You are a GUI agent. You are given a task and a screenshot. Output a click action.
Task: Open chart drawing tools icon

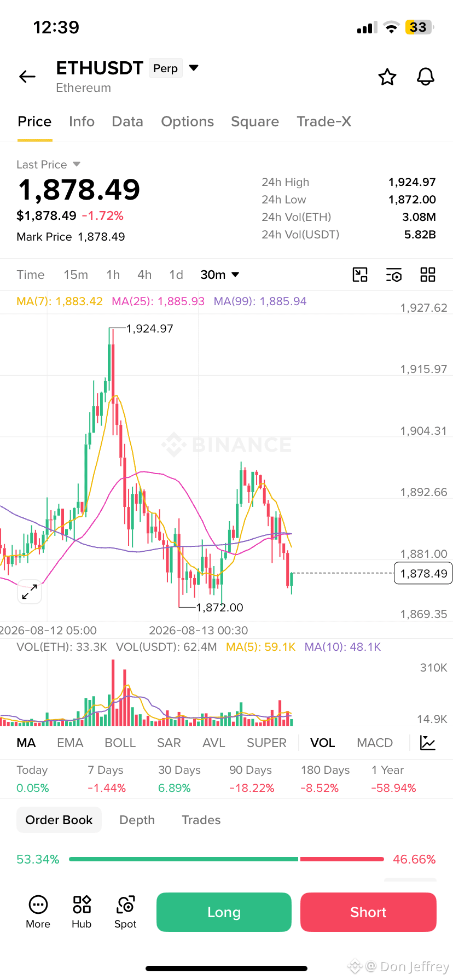click(x=360, y=275)
